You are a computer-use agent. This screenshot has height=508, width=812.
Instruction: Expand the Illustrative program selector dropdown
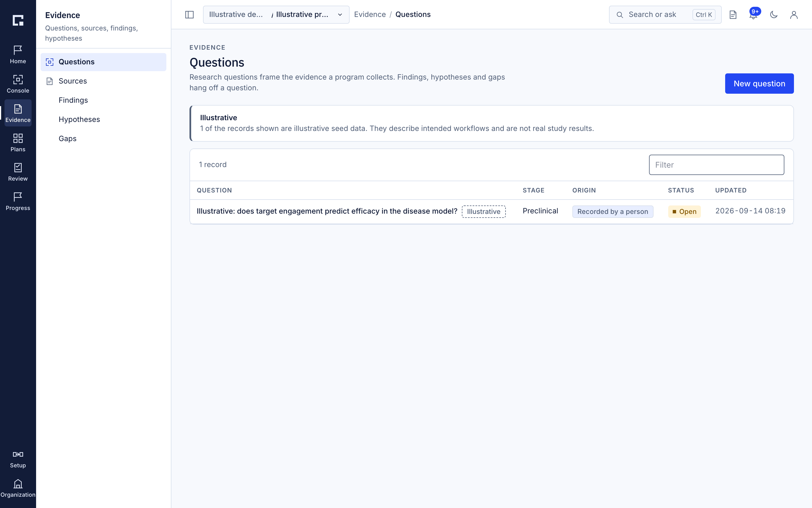coord(276,14)
